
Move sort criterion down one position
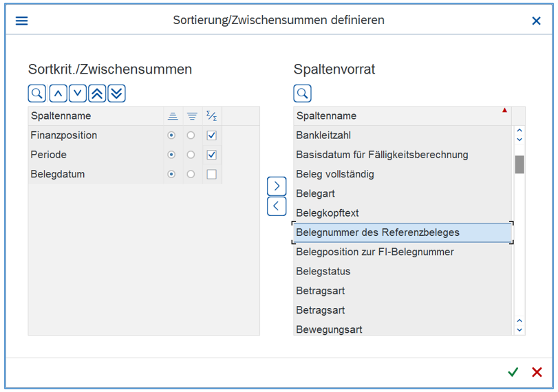(77, 93)
